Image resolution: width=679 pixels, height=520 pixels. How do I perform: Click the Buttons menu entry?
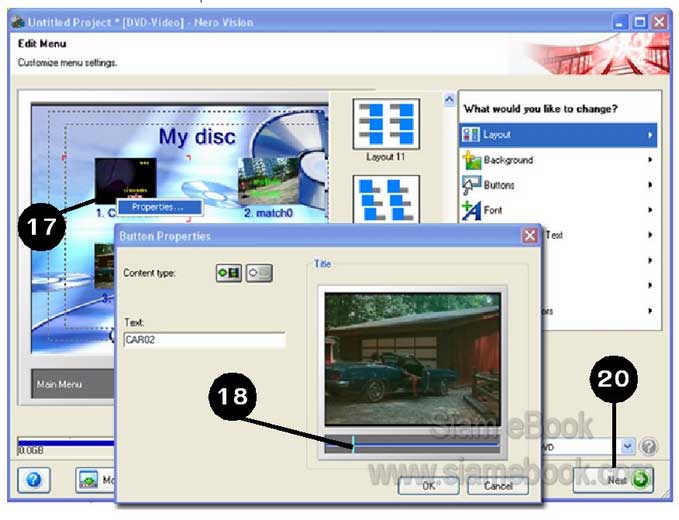click(x=558, y=185)
